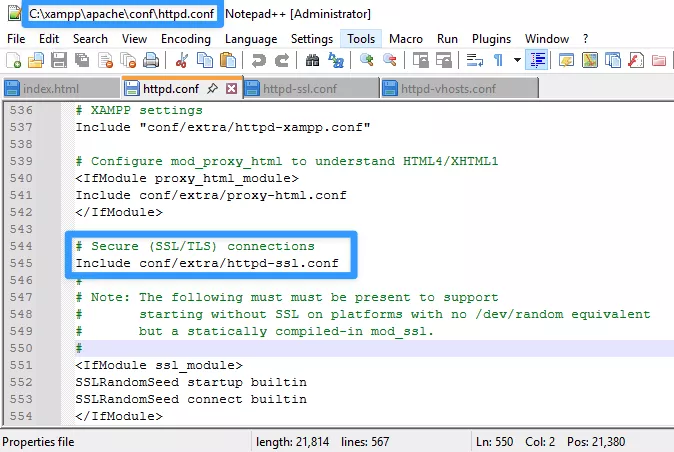Open Find with the binoculars icon

pyautogui.click(x=312, y=60)
